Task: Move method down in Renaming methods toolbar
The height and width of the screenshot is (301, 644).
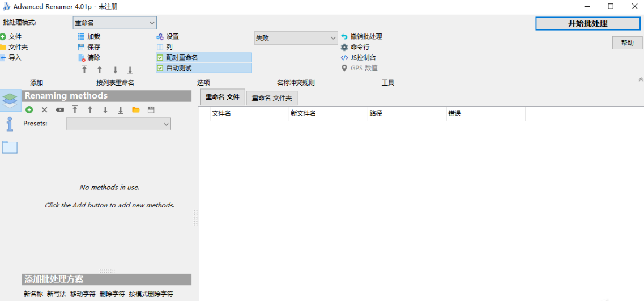Action: [x=105, y=110]
